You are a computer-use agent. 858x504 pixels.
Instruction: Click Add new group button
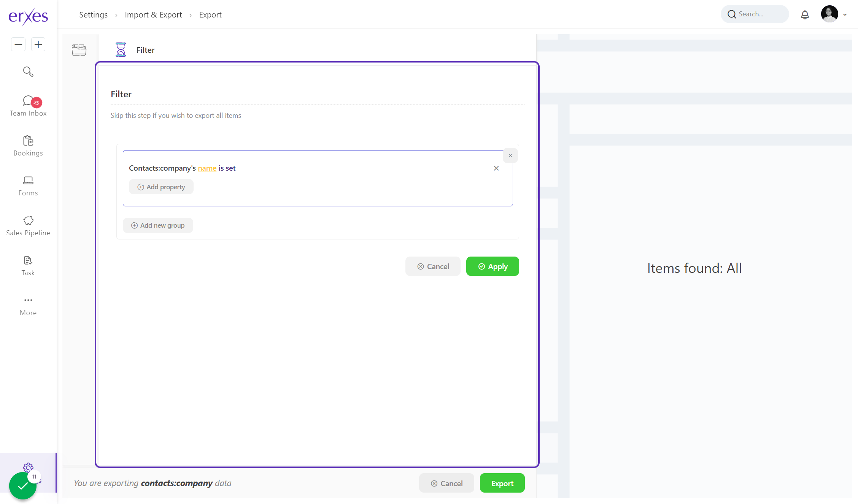point(158,225)
